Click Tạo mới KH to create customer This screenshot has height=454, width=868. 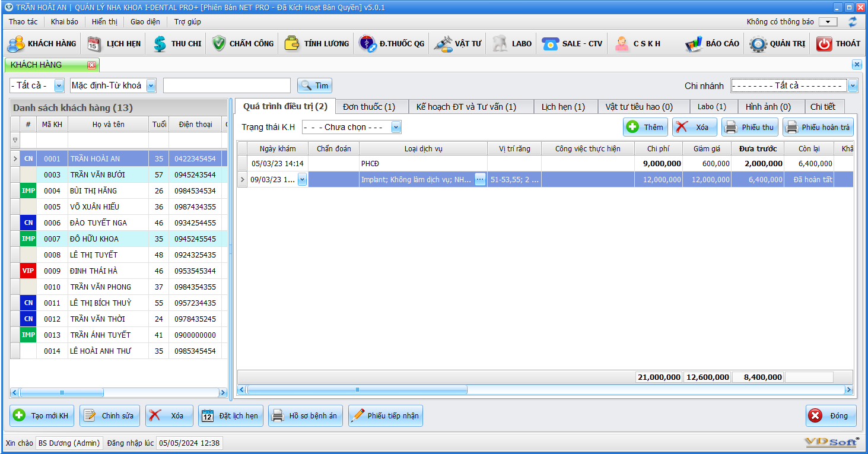(42, 416)
